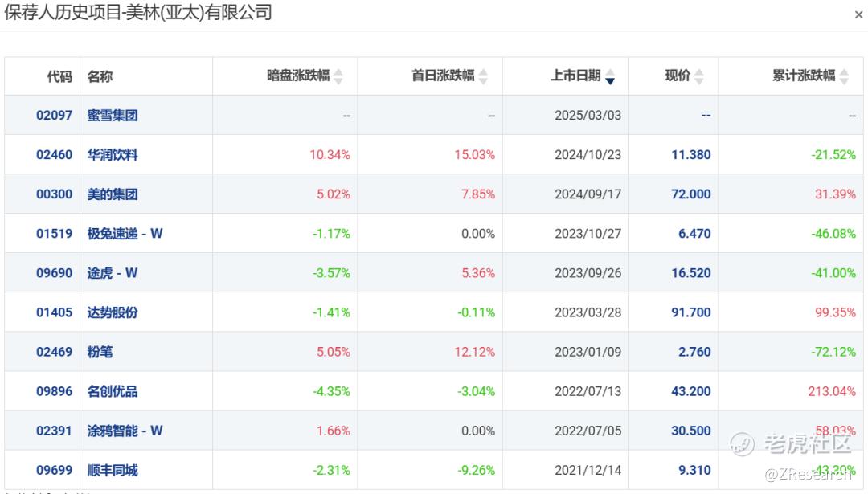The height and width of the screenshot is (494, 868).
Task: Select 达势股份 首日 value -0.11%
Action: [477, 312]
